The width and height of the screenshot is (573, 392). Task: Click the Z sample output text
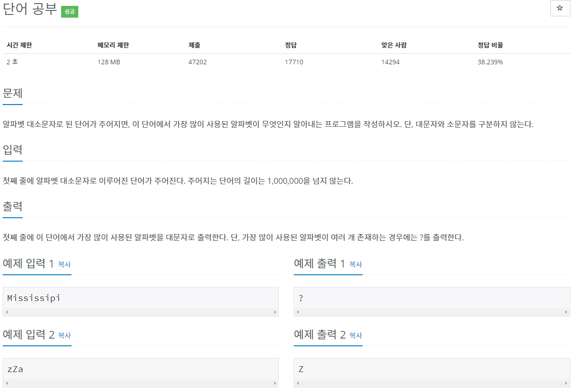[301, 369]
